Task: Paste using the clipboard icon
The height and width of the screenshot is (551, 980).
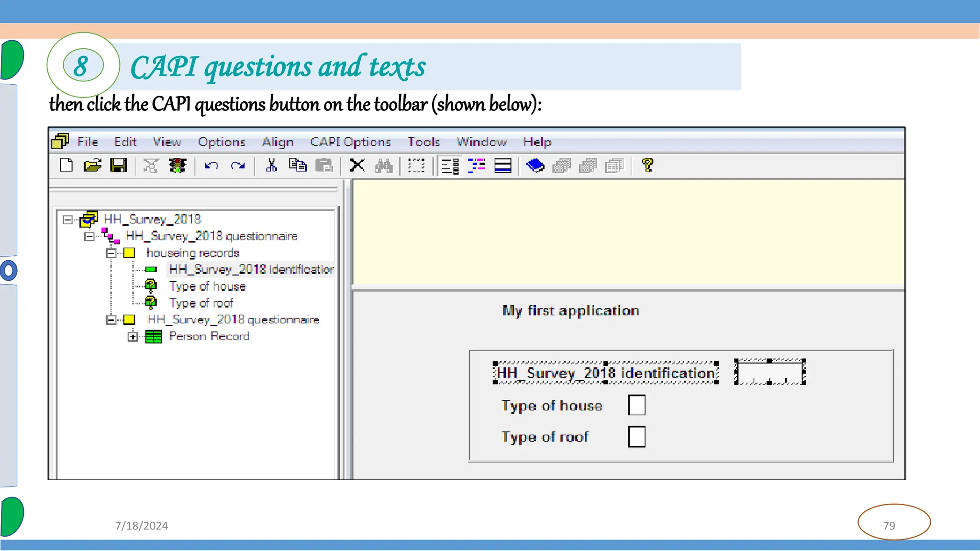Action: [324, 165]
